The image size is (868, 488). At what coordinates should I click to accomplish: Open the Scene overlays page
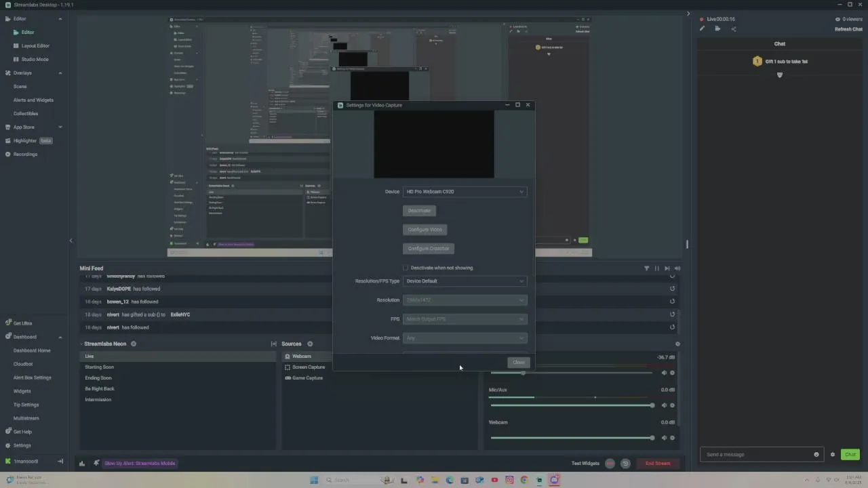click(20, 86)
